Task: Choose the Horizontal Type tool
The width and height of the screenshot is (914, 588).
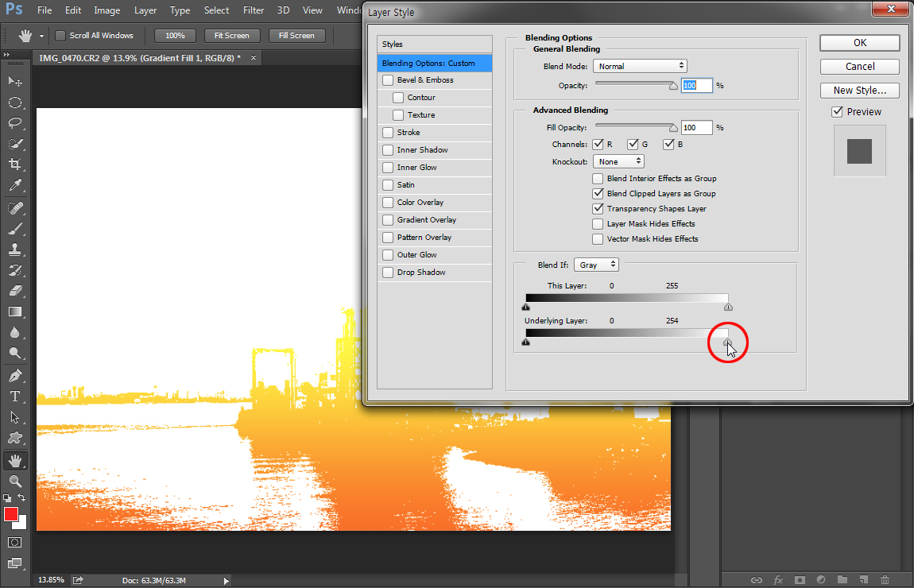Action: click(15, 396)
